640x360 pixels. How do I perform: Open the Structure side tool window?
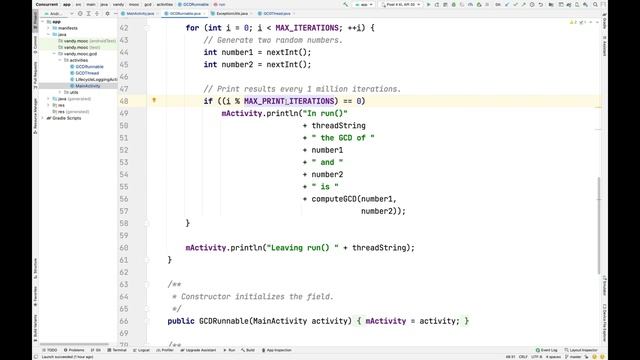36,268
